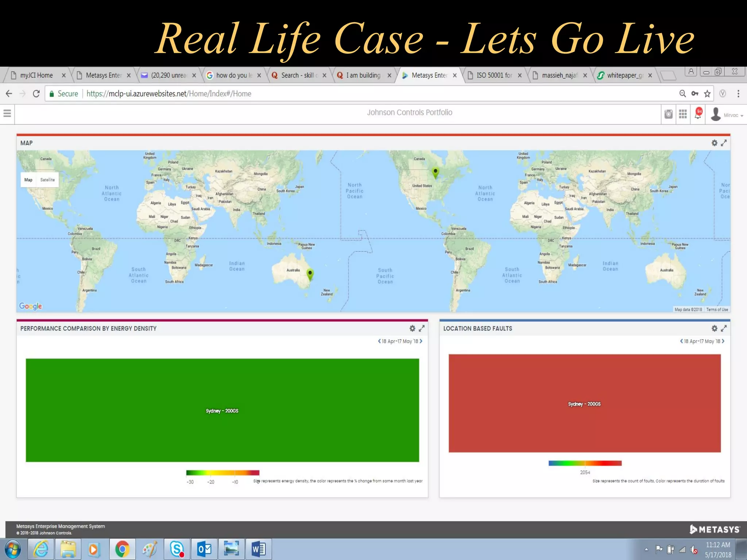Click the Chrome profile person icon
Screen dimensions: 747x560
[691, 71]
